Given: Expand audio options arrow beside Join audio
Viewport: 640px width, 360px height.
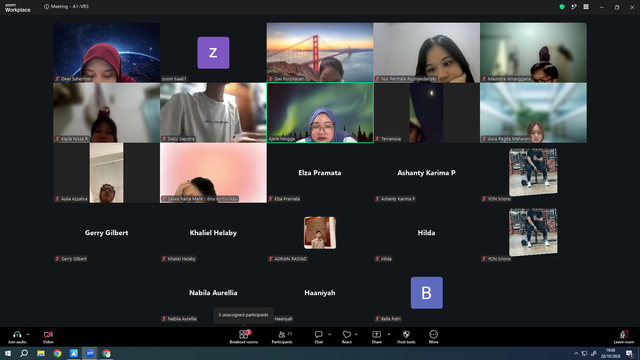Looking at the screenshot, I should (28, 334).
